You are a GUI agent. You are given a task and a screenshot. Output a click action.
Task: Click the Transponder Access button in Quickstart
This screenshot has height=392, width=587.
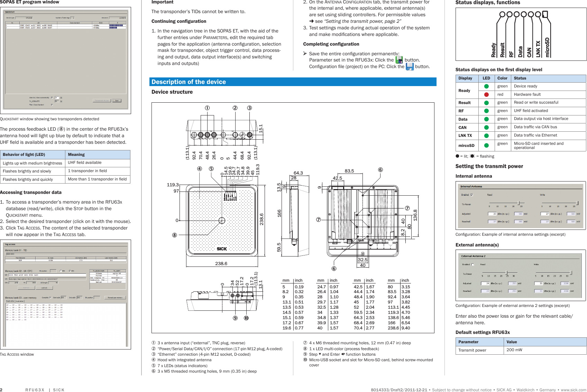[x=102, y=101]
